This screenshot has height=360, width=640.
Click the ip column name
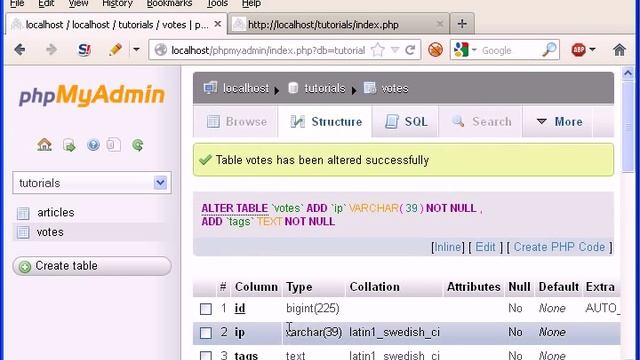point(240,332)
